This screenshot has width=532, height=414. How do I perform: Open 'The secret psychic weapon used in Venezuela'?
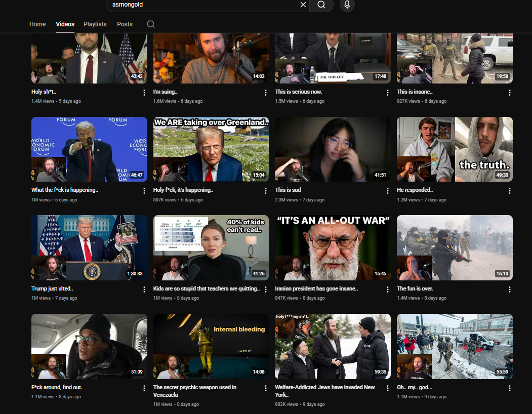click(x=195, y=391)
